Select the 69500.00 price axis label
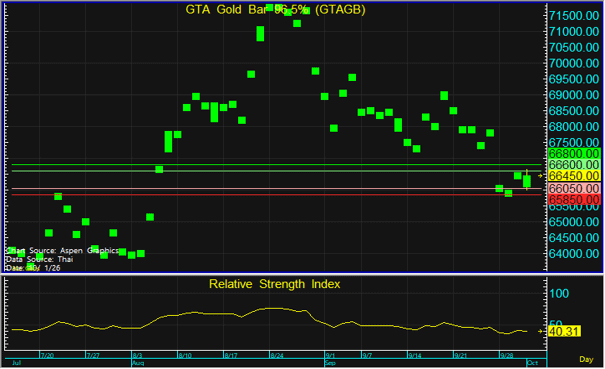The image size is (605, 369). point(574,79)
